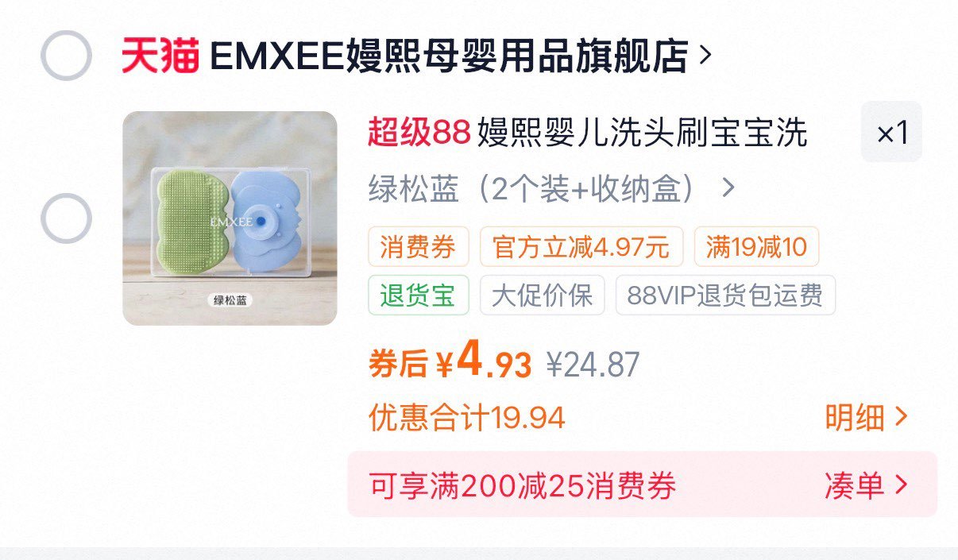Tap the 超级88 badge

(x=419, y=133)
